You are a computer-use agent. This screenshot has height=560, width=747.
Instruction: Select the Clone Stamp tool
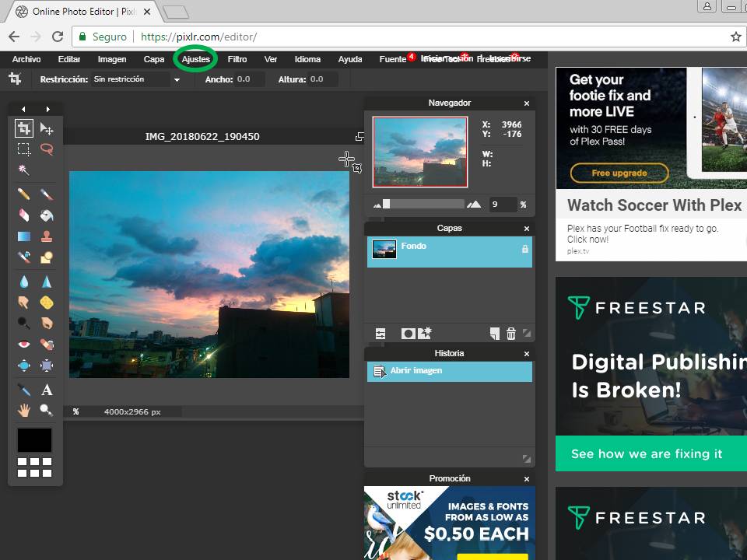(x=46, y=236)
